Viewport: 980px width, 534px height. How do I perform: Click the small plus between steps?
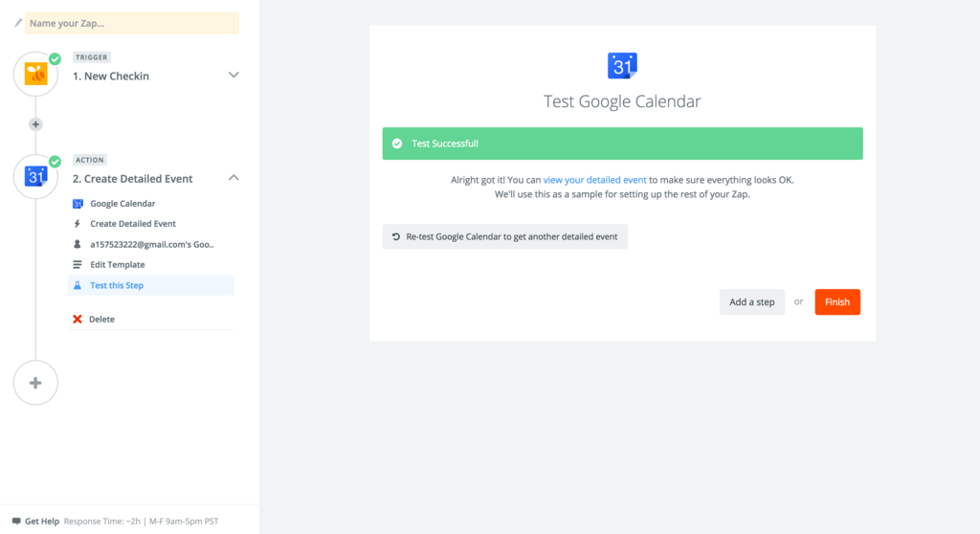(35, 124)
